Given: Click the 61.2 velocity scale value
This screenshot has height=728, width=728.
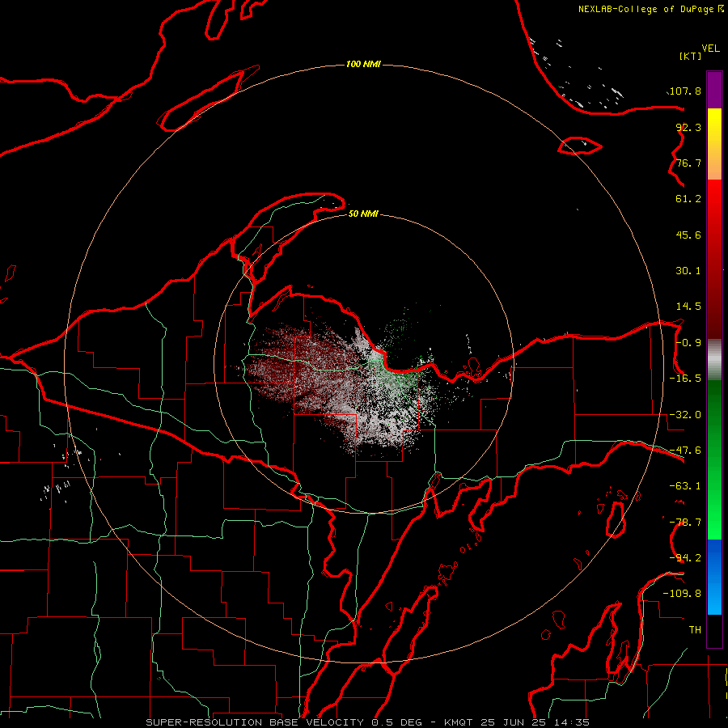Looking at the screenshot, I should [x=688, y=199].
